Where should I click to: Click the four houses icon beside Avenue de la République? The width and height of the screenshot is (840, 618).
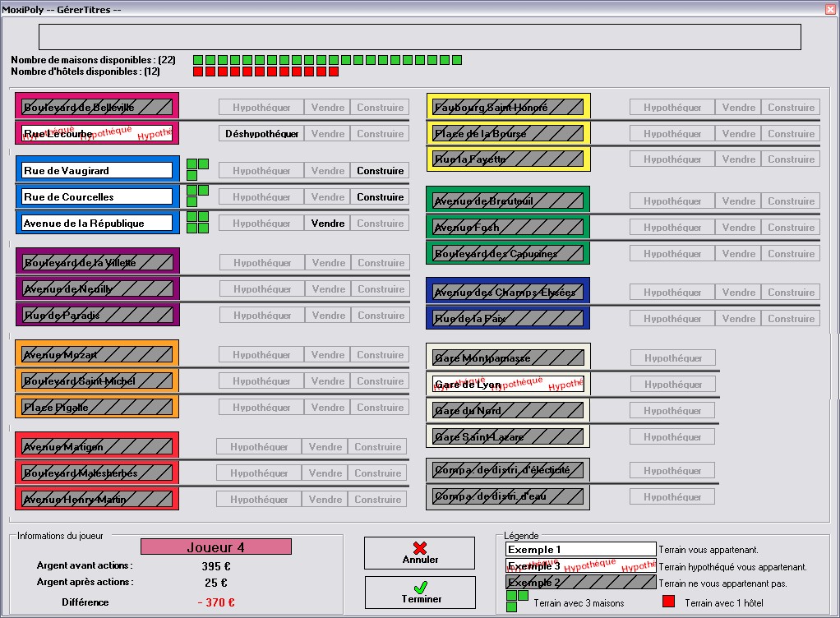pyautogui.click(x=197, y=222)
